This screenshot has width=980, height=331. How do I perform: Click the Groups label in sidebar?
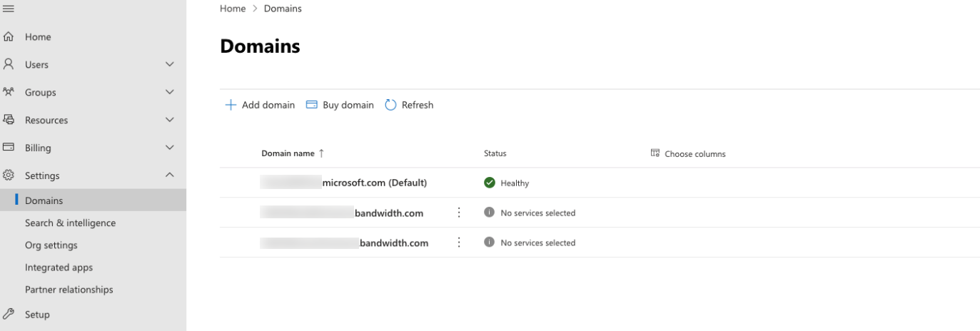click(40, 92)
